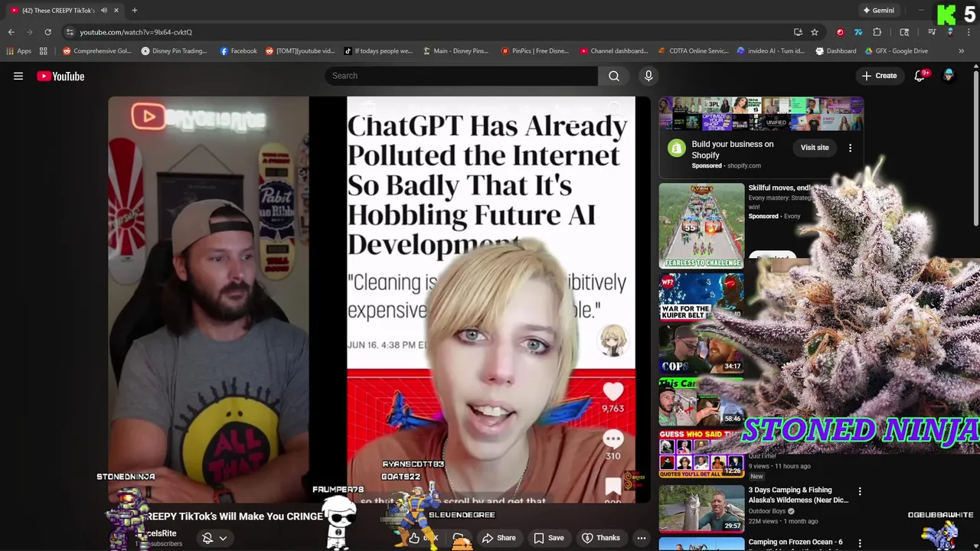Screen dimensions: 980x551
Task: Open the Facebook bookmark
Action: (x=239, y=51)
